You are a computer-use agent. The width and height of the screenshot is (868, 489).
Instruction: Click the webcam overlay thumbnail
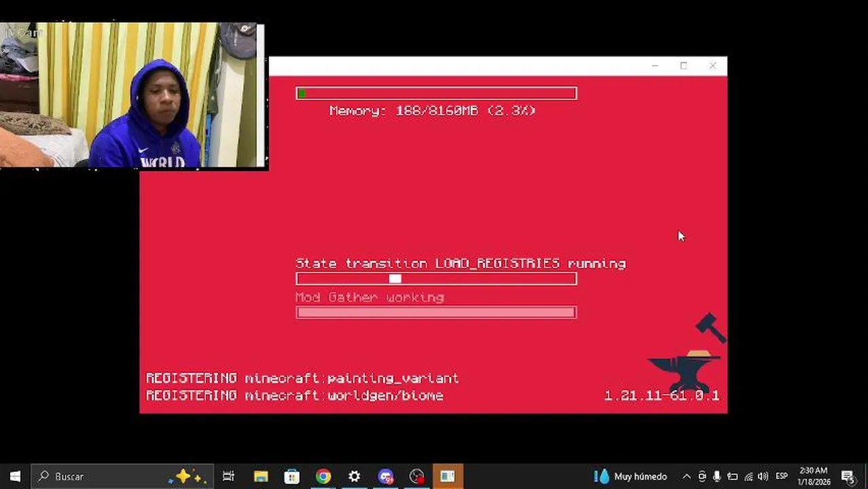(132, 95)
